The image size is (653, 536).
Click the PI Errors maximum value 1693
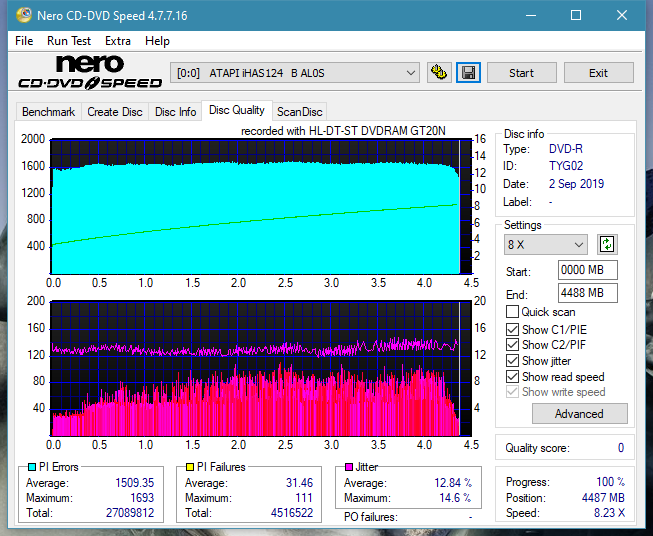click(142, 498)
